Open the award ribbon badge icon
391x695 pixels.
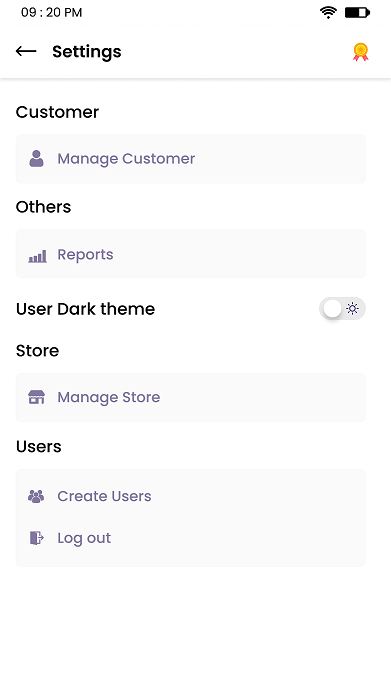pos(360,52)
